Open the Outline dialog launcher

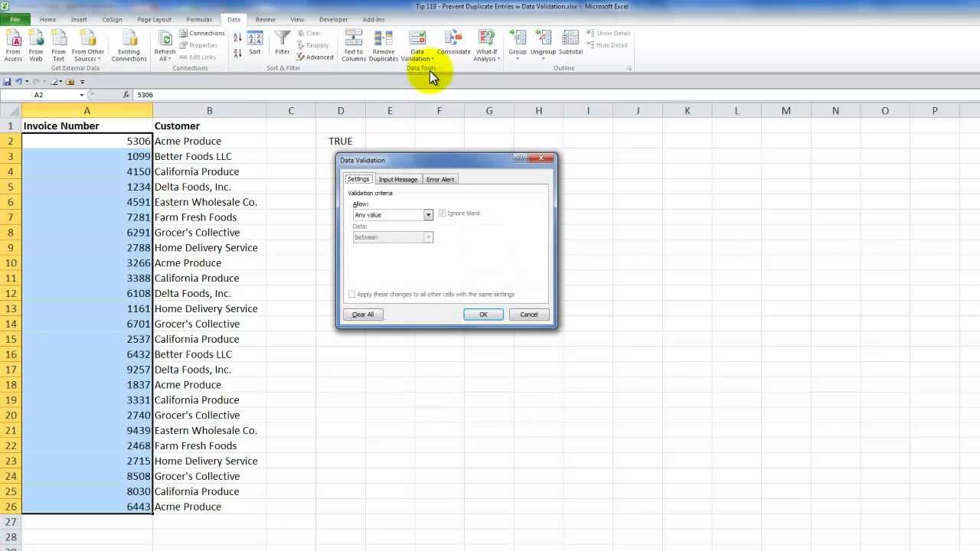(x=629, y=69)
